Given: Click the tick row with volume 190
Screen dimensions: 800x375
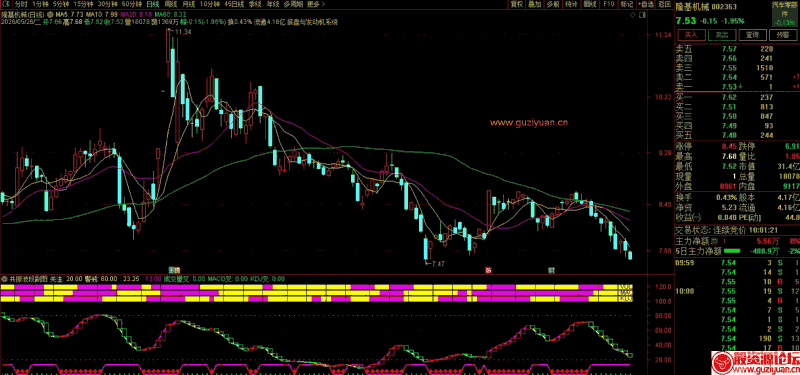Looking at the screenshot, I should [x=737, y=338].
